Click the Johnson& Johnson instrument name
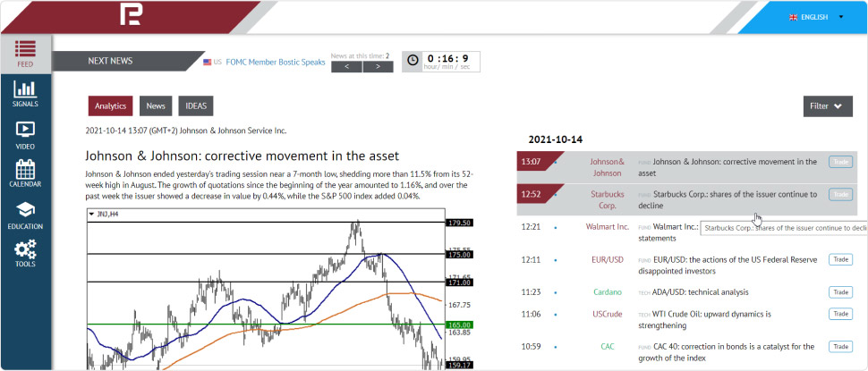868x371 pixels. click(607, 167)
